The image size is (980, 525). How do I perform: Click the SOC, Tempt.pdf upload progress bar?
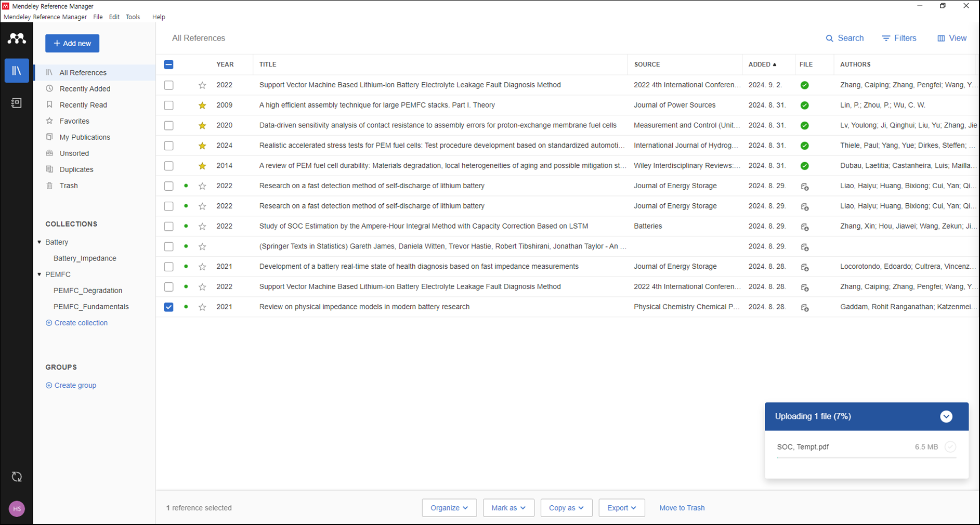[x=866, y=457]
